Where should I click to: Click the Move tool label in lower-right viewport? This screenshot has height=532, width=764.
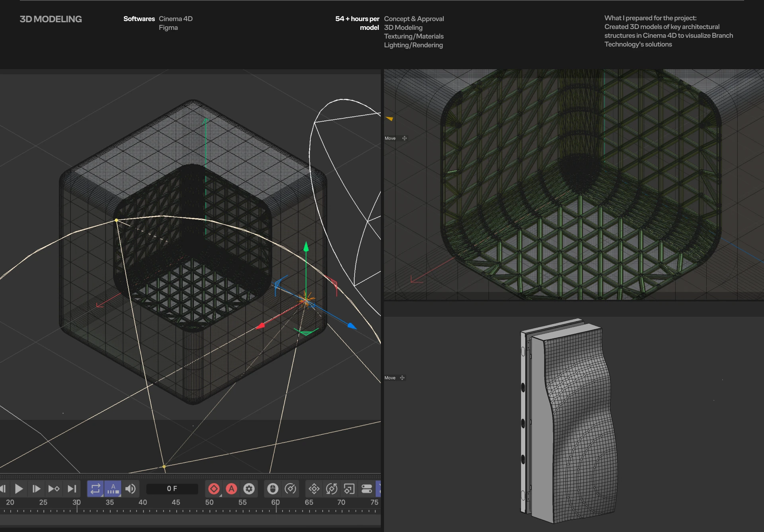tap(390, 378)
